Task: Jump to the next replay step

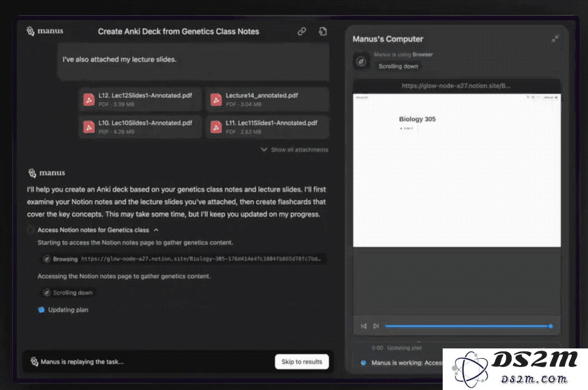Action: 376,326
